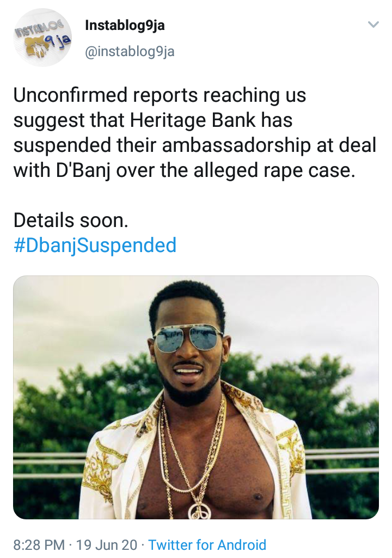Click the 'Twitter for Android' source link
This screenshot has height=558, width=392.
click(207, 544)
